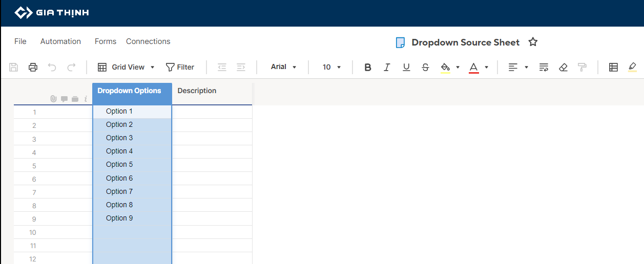Click the Conditional formatting table icon
644x264 pixels.
(x=613, y=67)
